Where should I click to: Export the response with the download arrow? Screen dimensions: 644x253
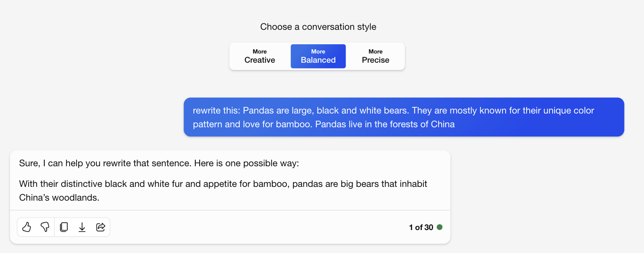82,227
